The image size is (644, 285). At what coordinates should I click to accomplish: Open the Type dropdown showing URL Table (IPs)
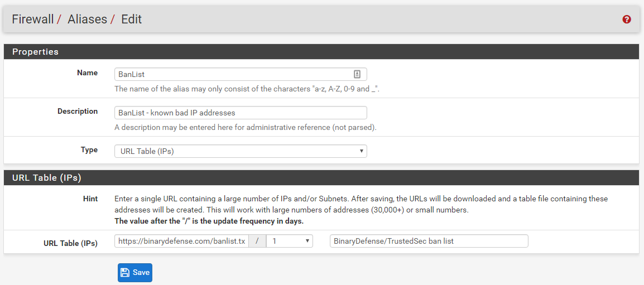click(241, 151)
